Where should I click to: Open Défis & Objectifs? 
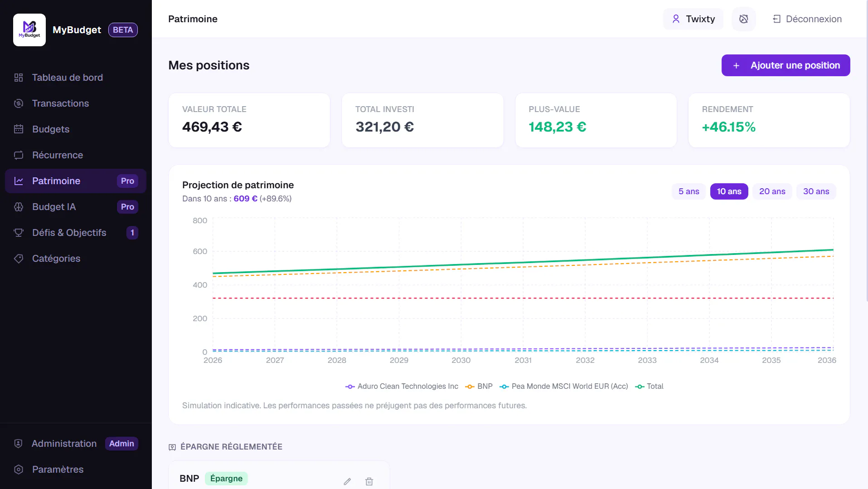76,233
